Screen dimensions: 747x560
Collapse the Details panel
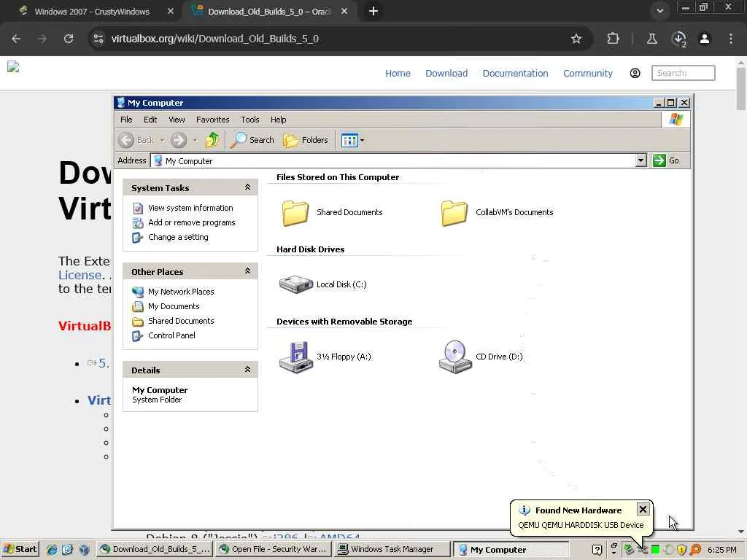[247, 370]
